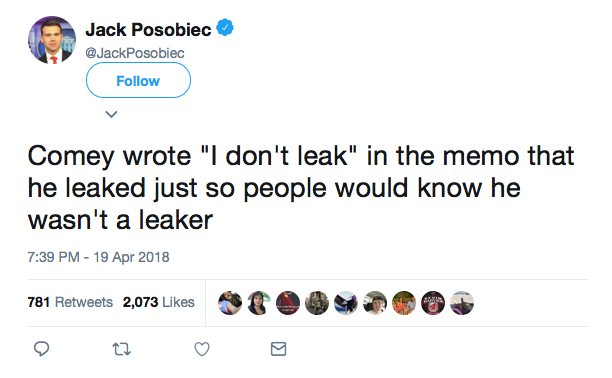The image size is (612, 378).
Task: Click the seventh liker avatar with orange tones
Action: [x=404, y=303]
